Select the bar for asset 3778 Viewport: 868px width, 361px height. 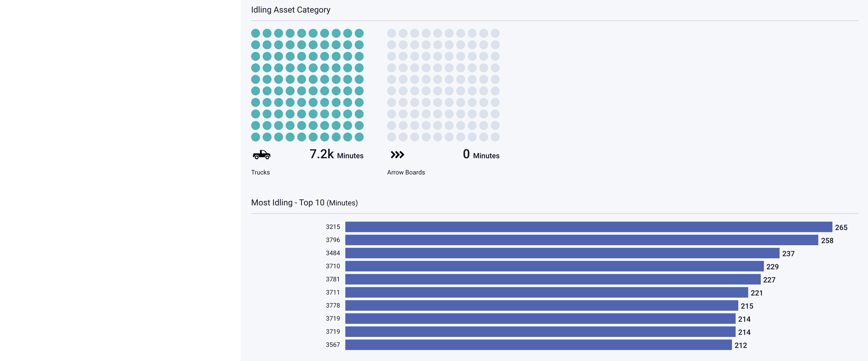click(542, 306)
